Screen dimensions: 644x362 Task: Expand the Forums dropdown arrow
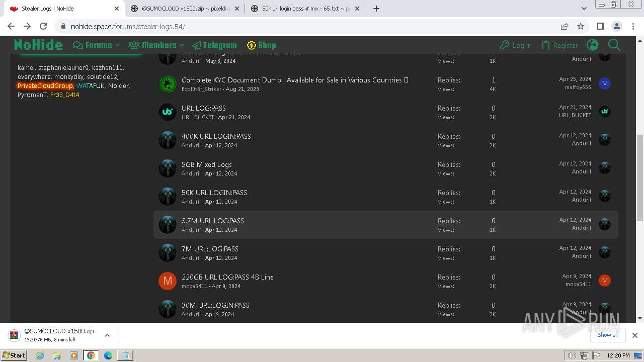click(117, 45)
